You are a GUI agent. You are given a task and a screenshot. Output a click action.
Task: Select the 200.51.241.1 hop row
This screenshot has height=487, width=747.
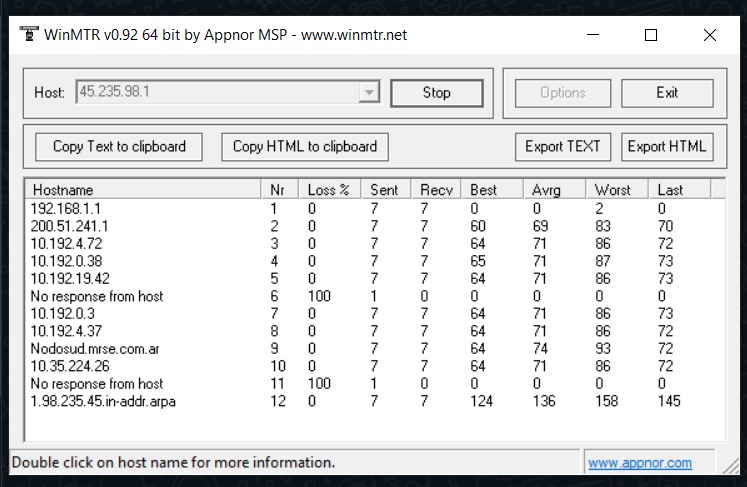pos(374,226)
